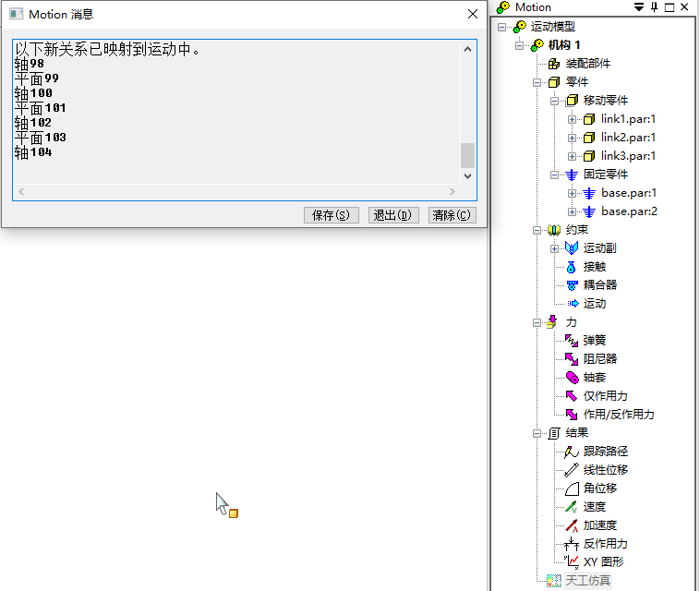
Task: Collapse the 力 tree node
Action: [x=537, y=322]
